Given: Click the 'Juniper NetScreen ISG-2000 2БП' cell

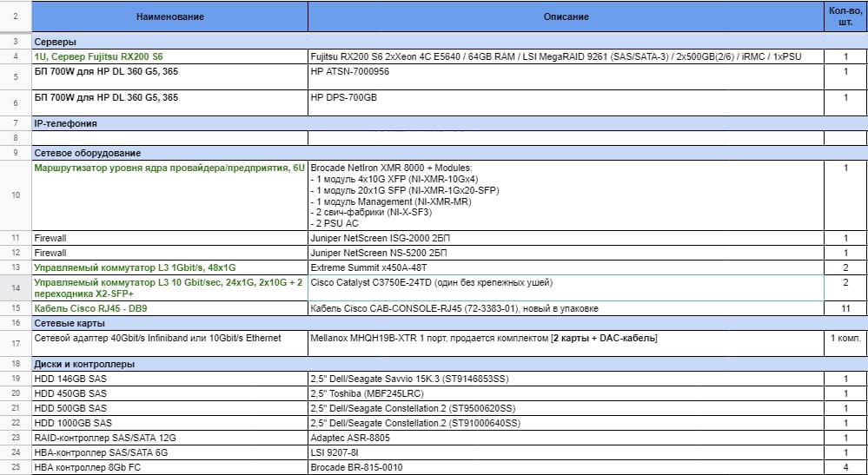Looking at the screenshot, I should pyautogui.click(x=566, y=238).
